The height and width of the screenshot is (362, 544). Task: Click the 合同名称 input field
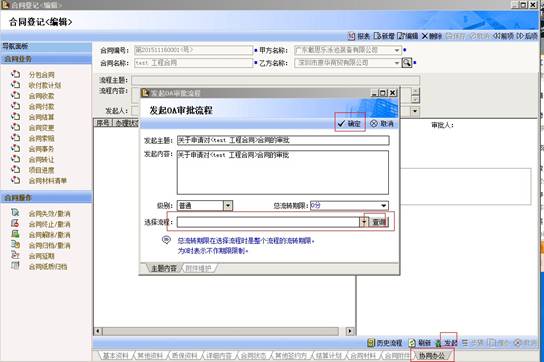click(194, 63)
